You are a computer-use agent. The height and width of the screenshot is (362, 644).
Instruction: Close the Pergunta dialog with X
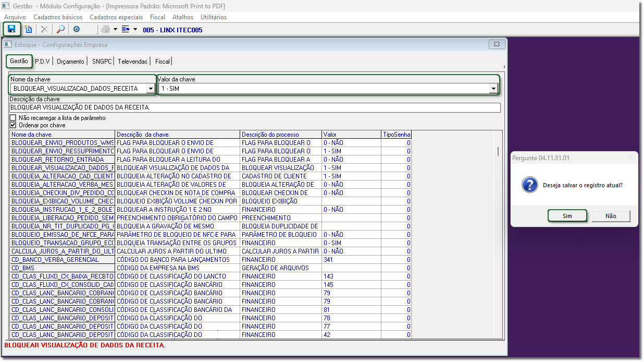(x=630, y=158)
